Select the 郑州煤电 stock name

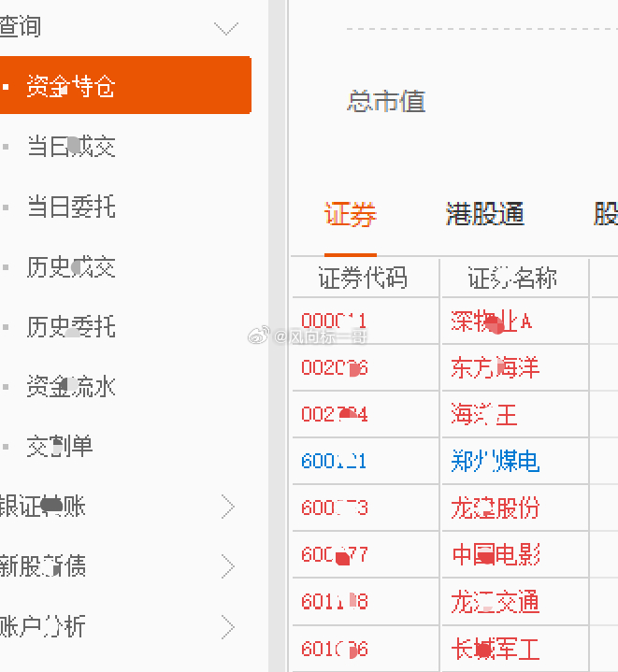495,461
